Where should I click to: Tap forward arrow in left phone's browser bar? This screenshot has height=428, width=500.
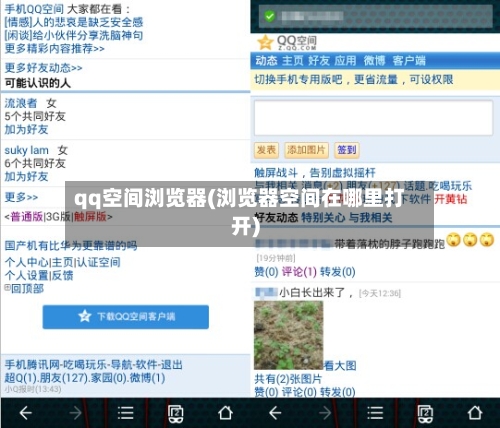(76, 413)
